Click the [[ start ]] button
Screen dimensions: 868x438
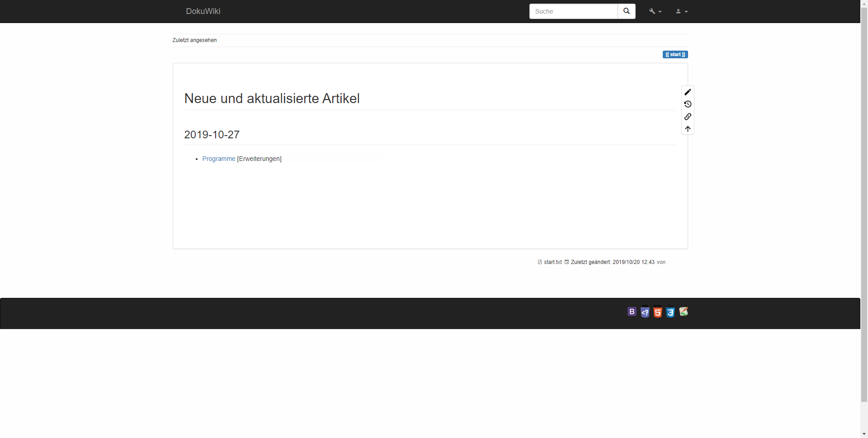point(675,54)
